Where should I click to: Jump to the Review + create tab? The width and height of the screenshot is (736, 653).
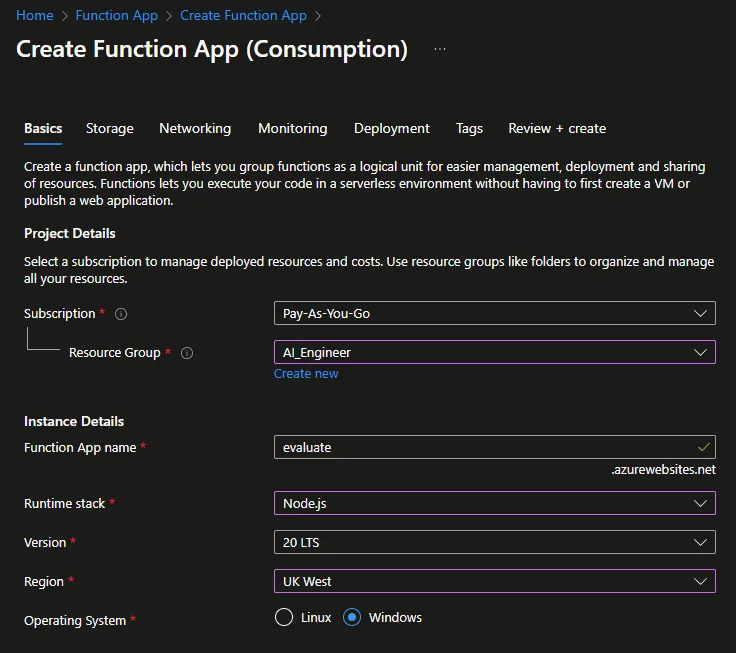pos(557,128)
